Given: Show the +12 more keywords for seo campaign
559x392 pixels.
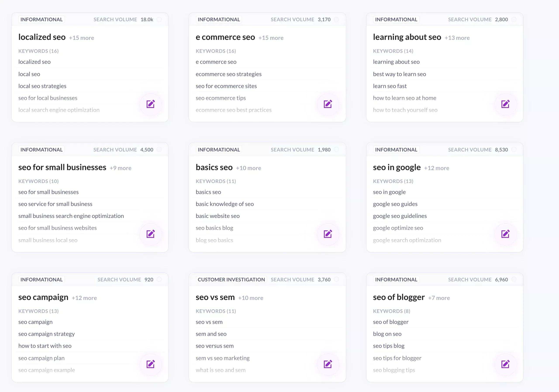Looking at the screenshot, I should (84, 298).
